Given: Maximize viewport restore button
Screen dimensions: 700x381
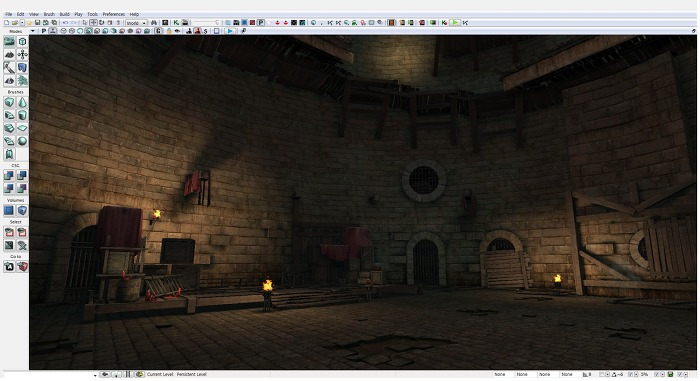Looking at the screenshot, I should click(x=694, y=31).
